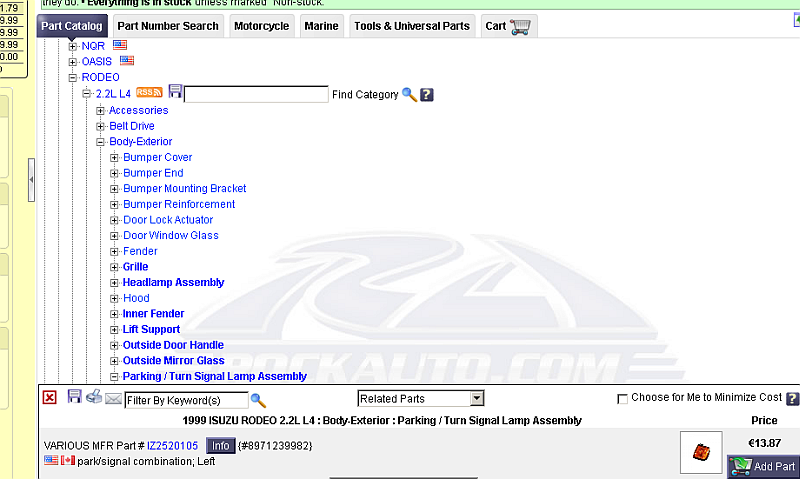Click the Add Part cart icon

(x=740, y=466)
